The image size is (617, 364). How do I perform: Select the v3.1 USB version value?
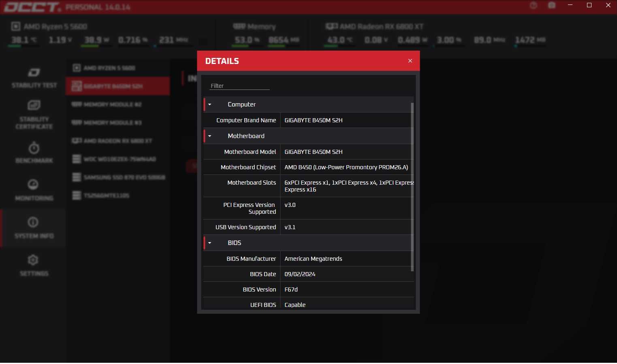point(290,227)
